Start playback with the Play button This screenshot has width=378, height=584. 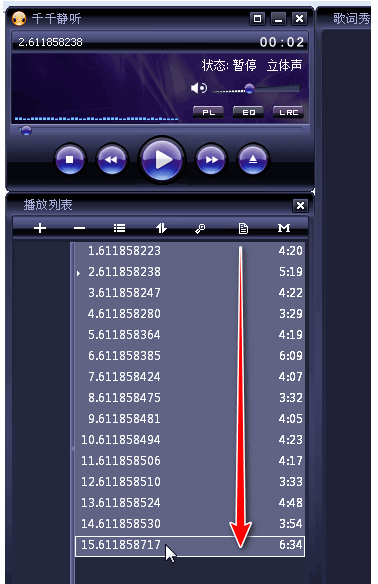162,159
